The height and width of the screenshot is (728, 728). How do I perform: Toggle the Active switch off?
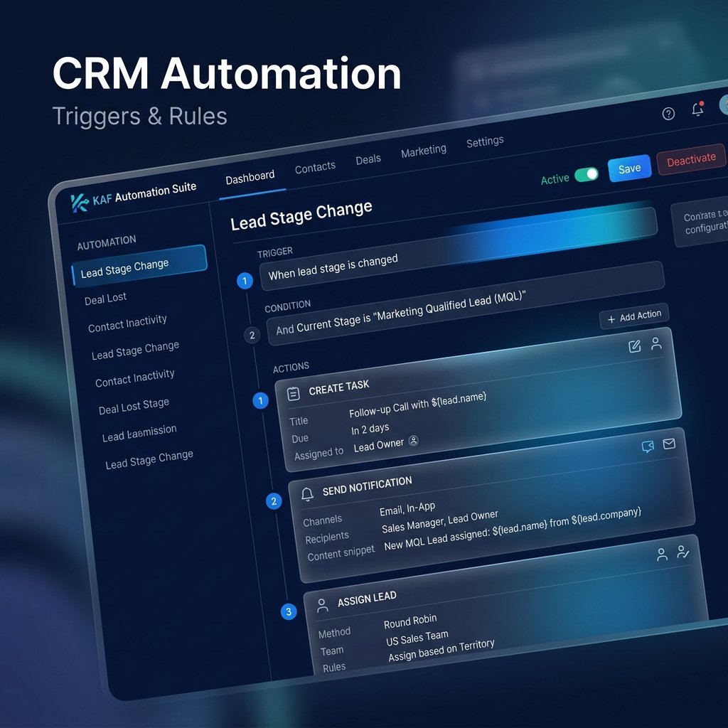587,175
